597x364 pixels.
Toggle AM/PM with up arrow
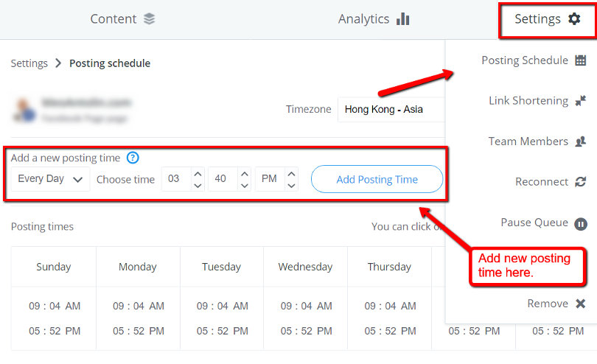(291, 174)
